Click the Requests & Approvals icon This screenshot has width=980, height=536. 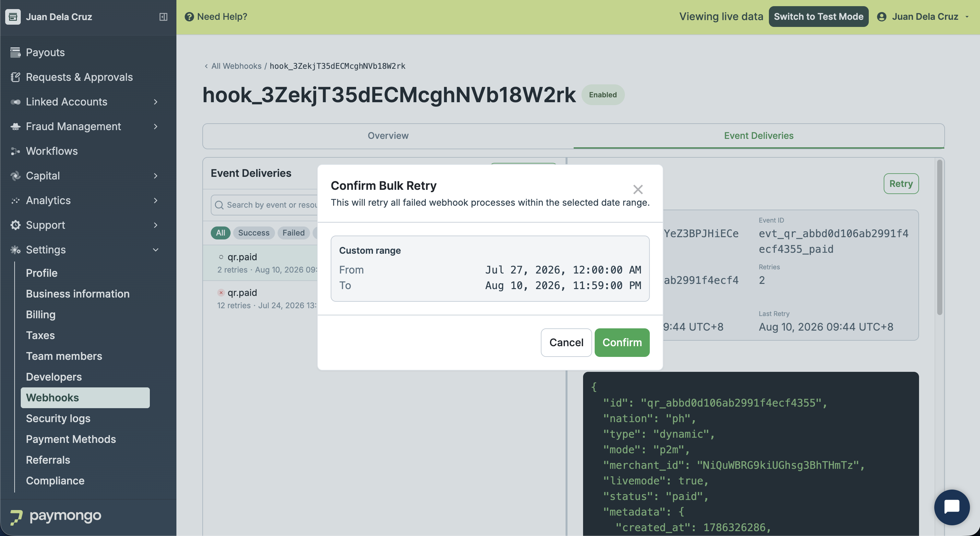click(15, 77)
